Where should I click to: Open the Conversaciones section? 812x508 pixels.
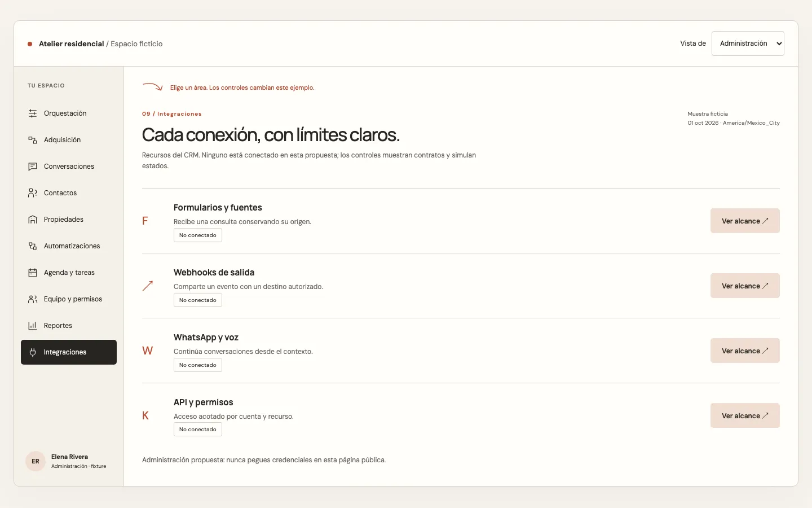69,167
